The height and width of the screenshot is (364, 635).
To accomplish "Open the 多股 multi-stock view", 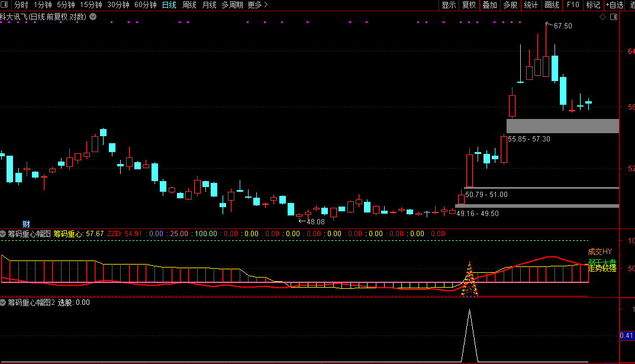I will pyautogui.click(x=510, y=5).
